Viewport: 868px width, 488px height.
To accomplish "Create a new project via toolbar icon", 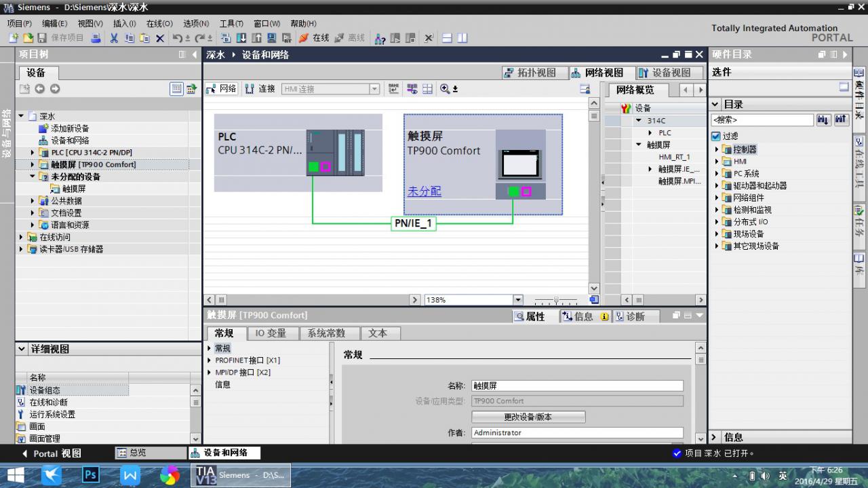I will point(13,38).
